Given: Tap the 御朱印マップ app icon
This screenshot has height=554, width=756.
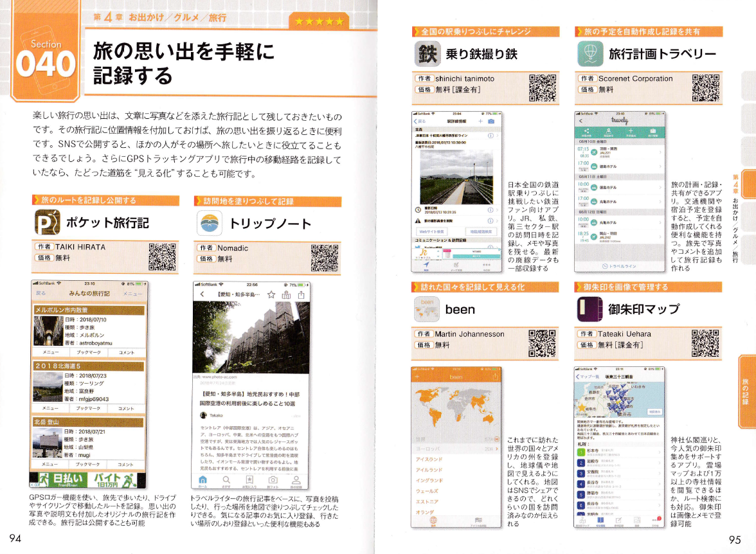Looking at the screenshot, I should point(589,309).
